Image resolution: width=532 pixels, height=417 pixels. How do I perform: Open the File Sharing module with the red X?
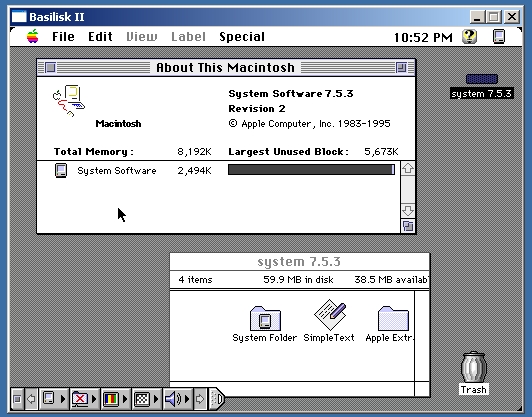pyautogui.click(x=85, y=399)
